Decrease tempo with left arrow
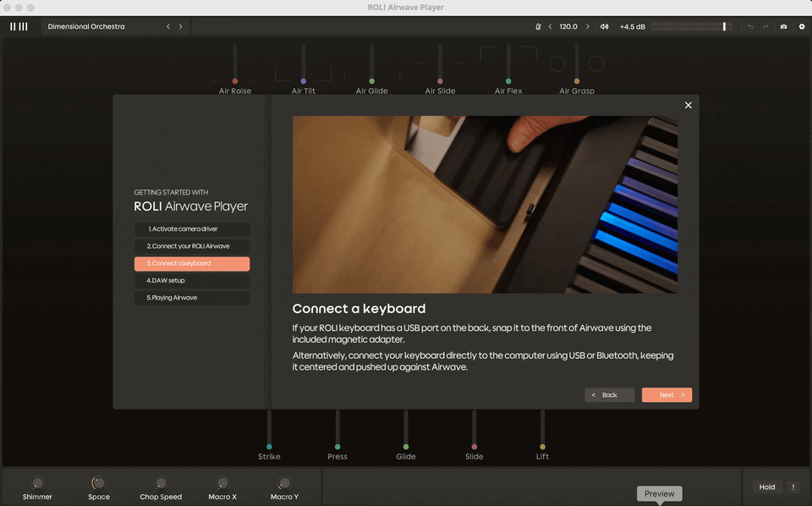Screen dimensions: 812x506 (550, 26)
